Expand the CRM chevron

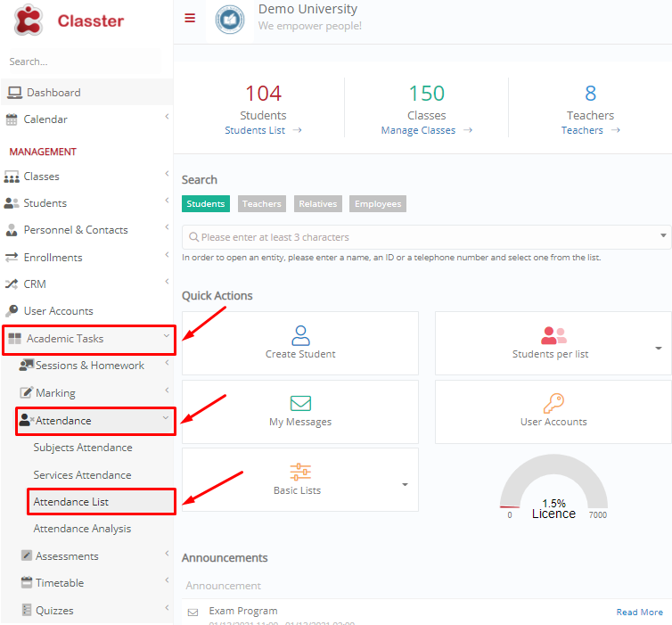point(167,281)
